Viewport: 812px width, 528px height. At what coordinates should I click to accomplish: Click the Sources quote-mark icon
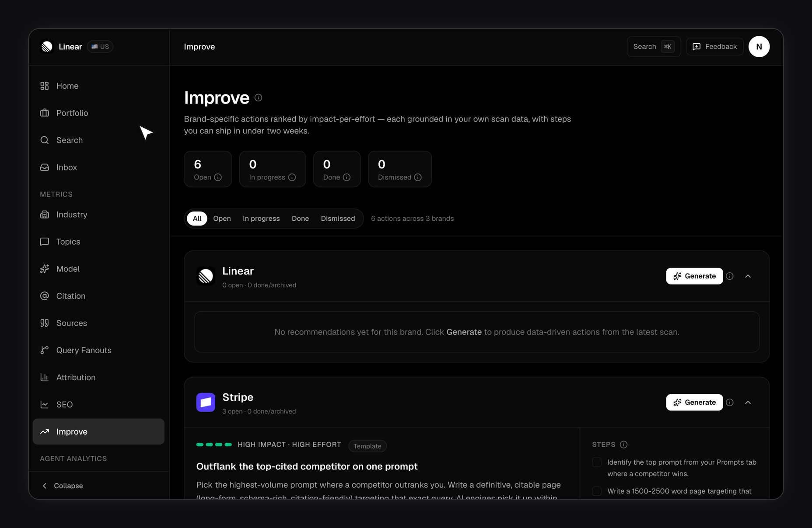coord(45,323)
